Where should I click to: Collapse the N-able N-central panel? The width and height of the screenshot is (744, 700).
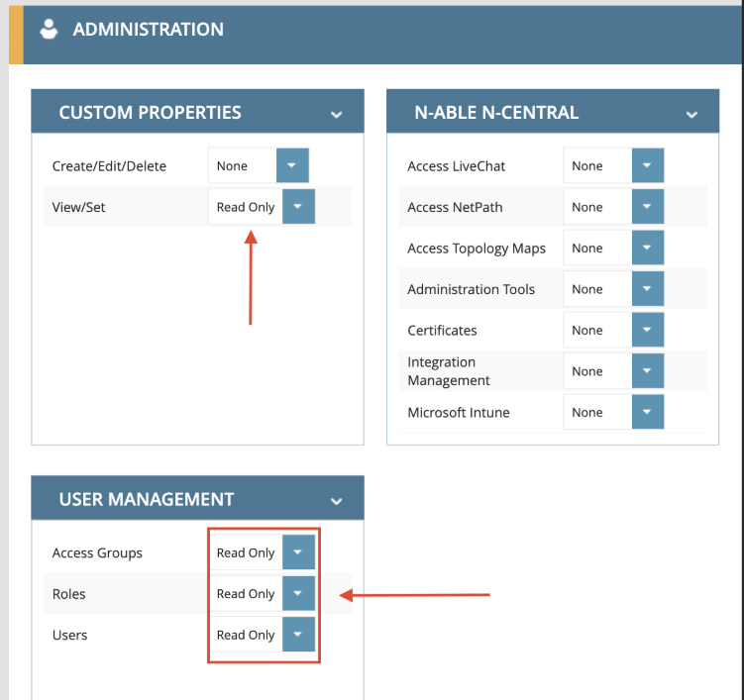tap(691, 114)
